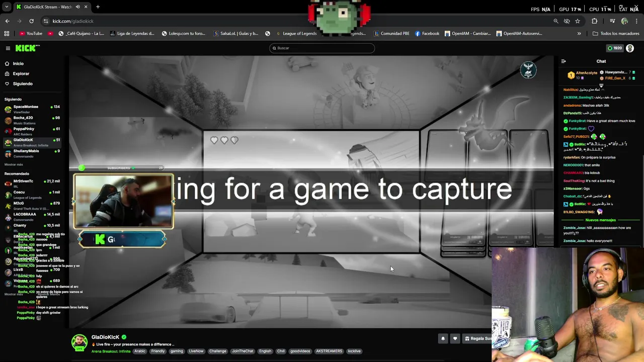This screenshot has height=362, width=644.
Task: Open the Inicio menu item
Action: tap(18, 64)
